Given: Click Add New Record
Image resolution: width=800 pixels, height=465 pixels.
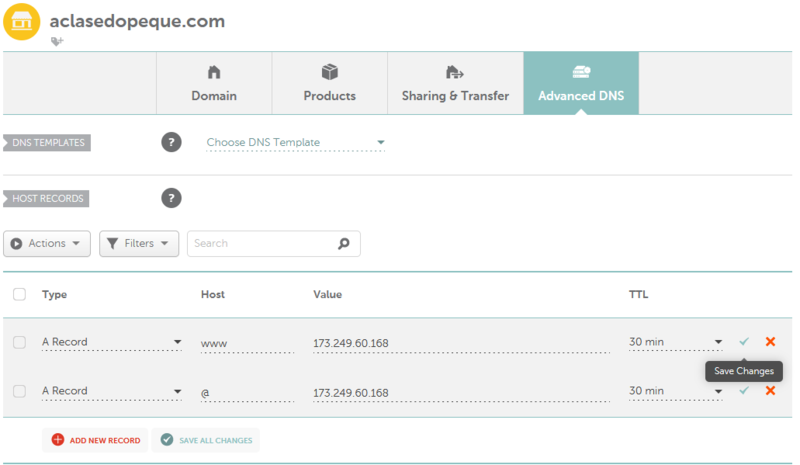Looking at the screenshot, I should [x=95, y=440].
